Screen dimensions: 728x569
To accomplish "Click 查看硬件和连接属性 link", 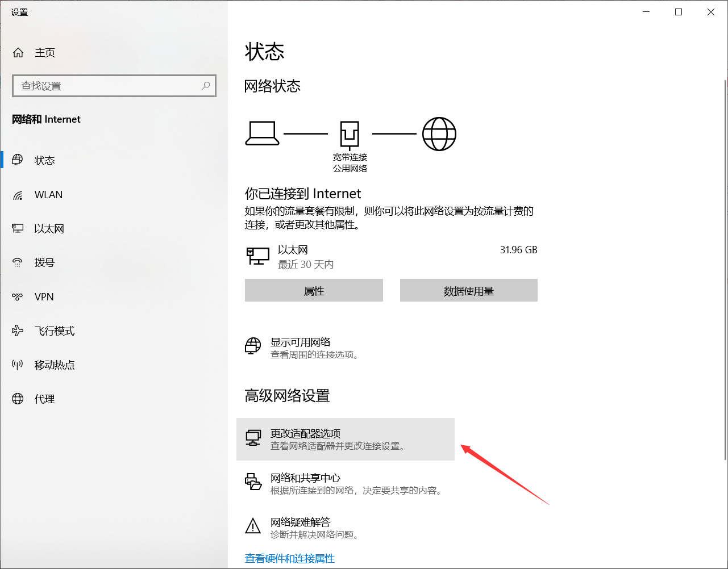I will [x=290, y=559].
